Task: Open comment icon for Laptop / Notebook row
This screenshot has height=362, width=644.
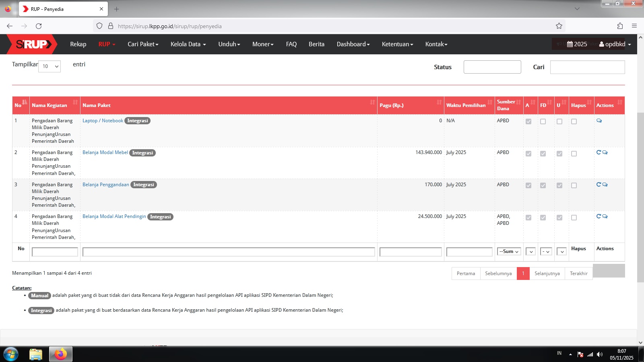Action: [599, 121]
